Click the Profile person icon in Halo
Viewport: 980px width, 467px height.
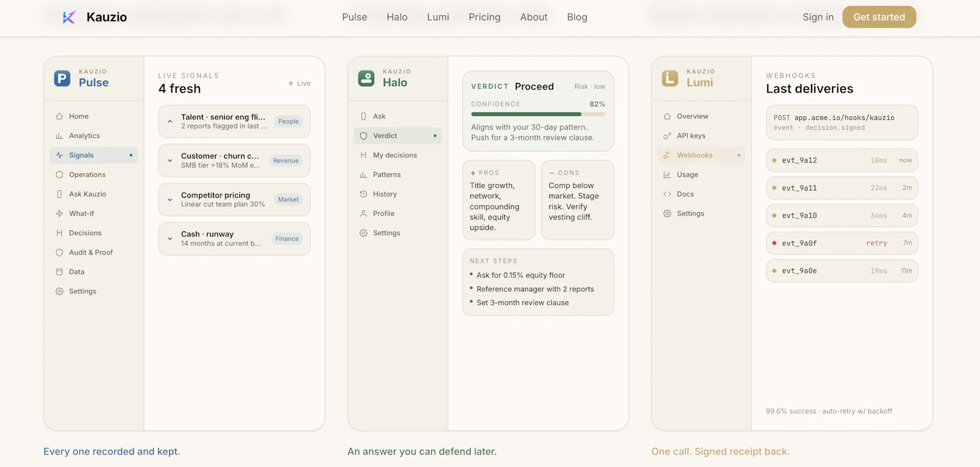[363, 214]
